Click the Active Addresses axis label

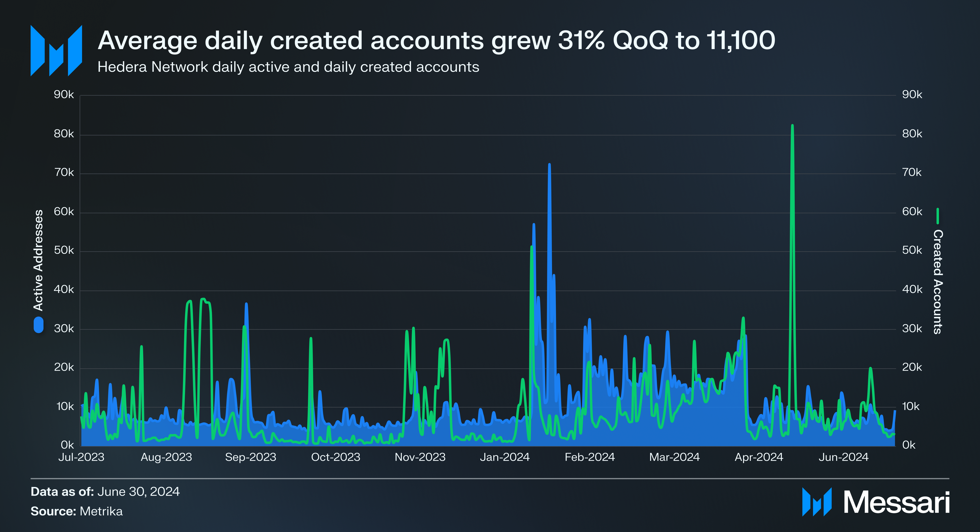click(x=38, y=260)
